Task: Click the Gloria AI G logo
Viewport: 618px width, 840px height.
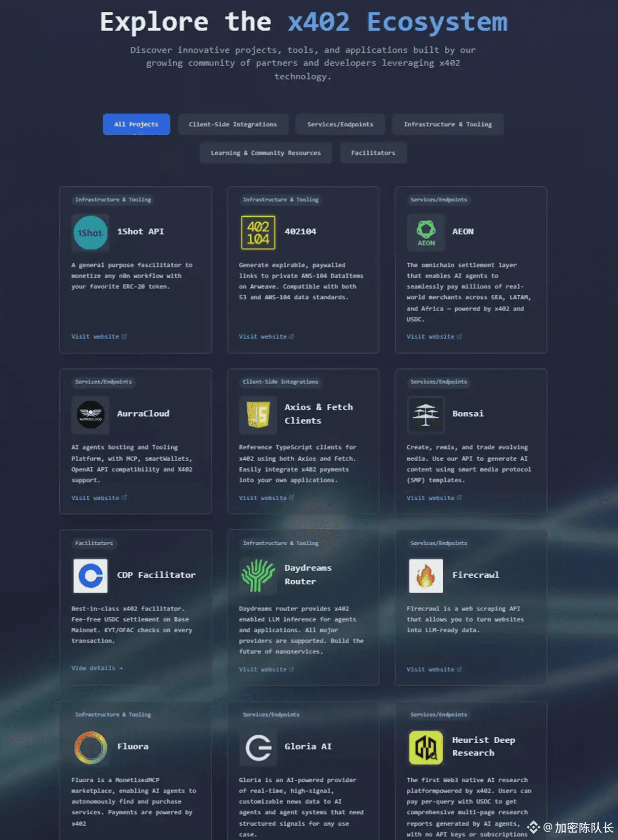Action: coord(258,747)
